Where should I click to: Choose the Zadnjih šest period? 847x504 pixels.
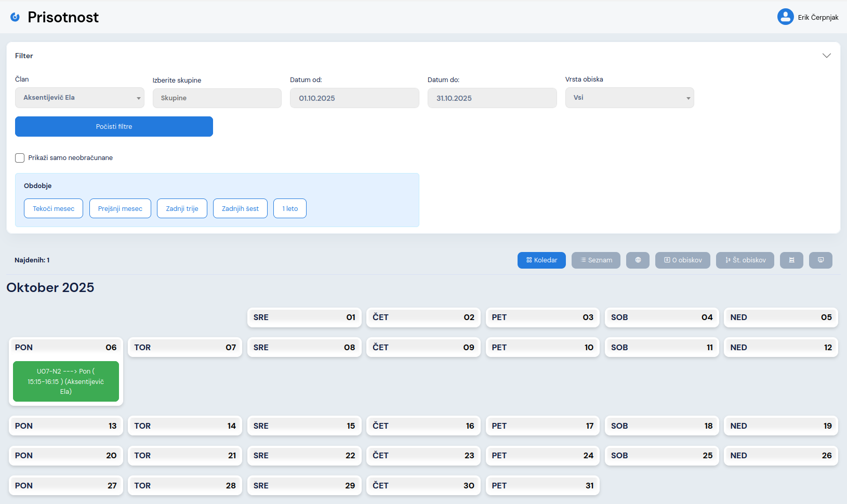(x=240, y=208)
